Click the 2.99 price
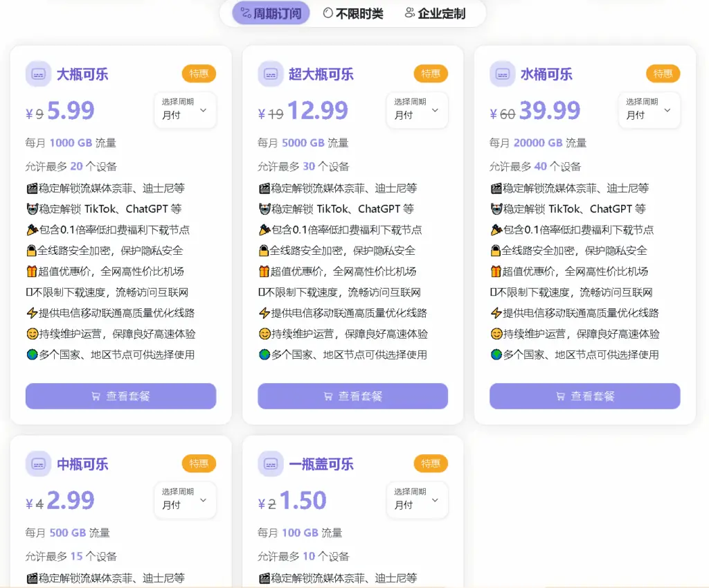The height and width of the screenshot is (588, 709). pyautogui.click(x=71, y=500)
